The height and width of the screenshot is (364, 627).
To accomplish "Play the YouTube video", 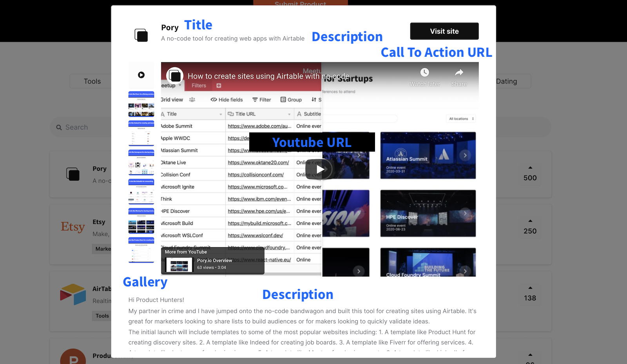I will pyautogui.click(x=320, y=169).
